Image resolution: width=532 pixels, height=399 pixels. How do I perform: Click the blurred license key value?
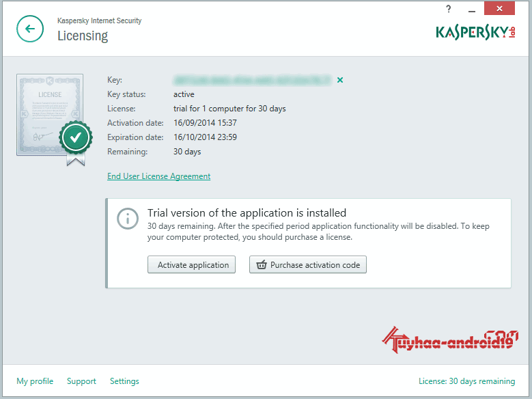tap(252, 80)
